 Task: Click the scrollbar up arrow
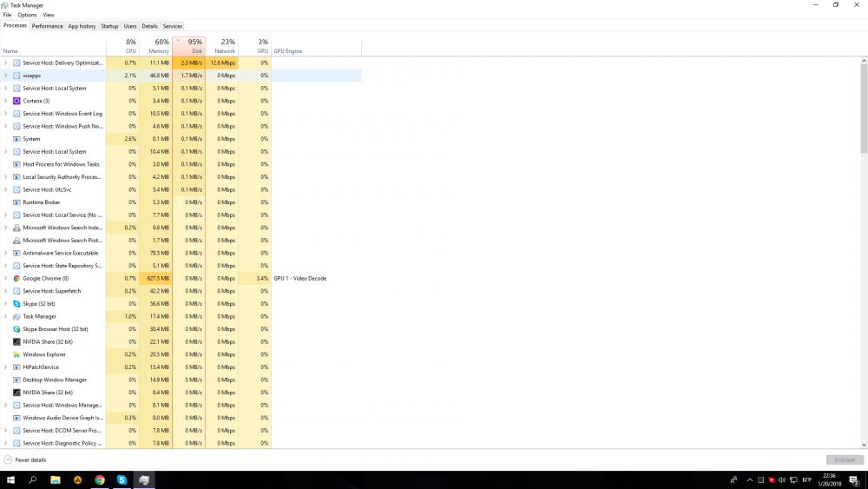(864, 60)
